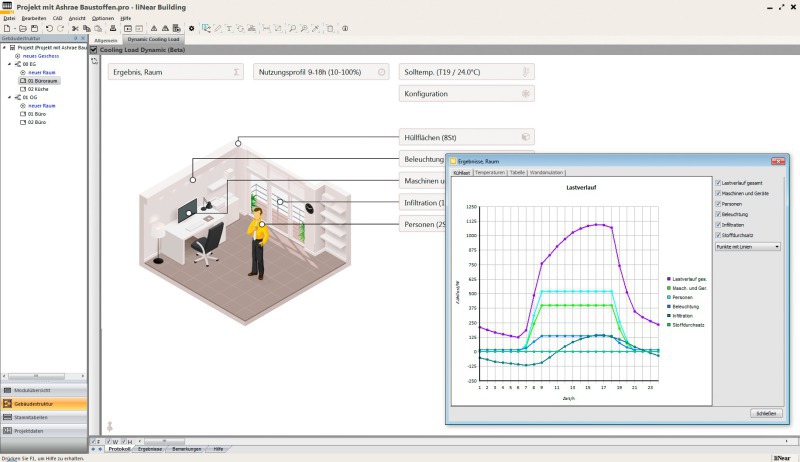Click the clock icon in Nutzungsprofil field
The height and width of the screenshot is (462, 800).
click(381, 72)
